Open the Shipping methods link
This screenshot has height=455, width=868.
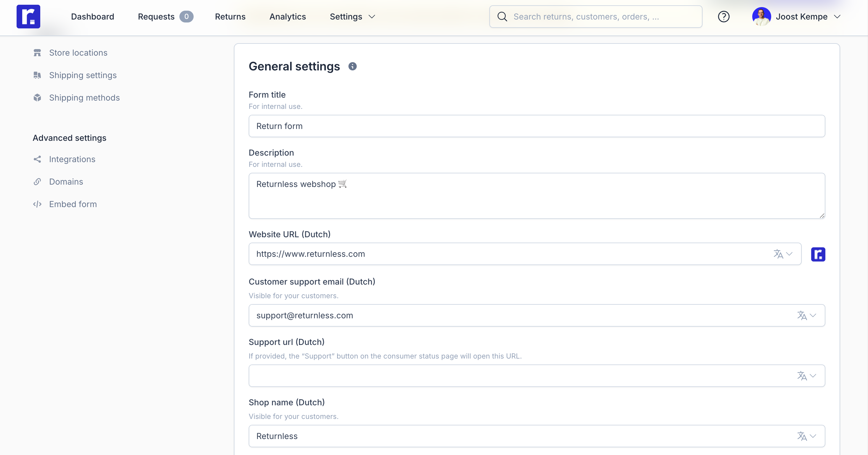coord(84,98)
